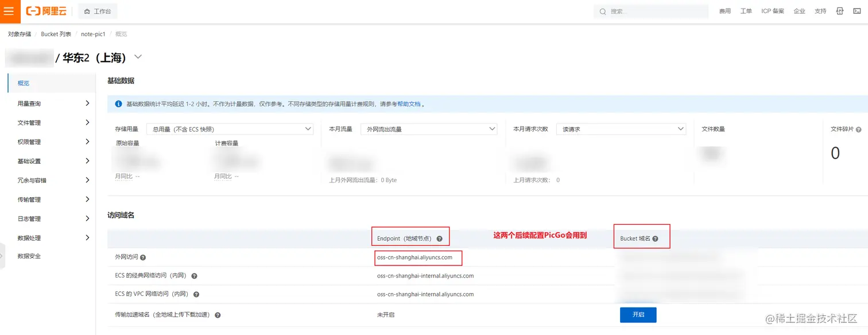The height and width of the screenshot is (335, 868).
Task: Focus the top search box
Action: [651, 11]
